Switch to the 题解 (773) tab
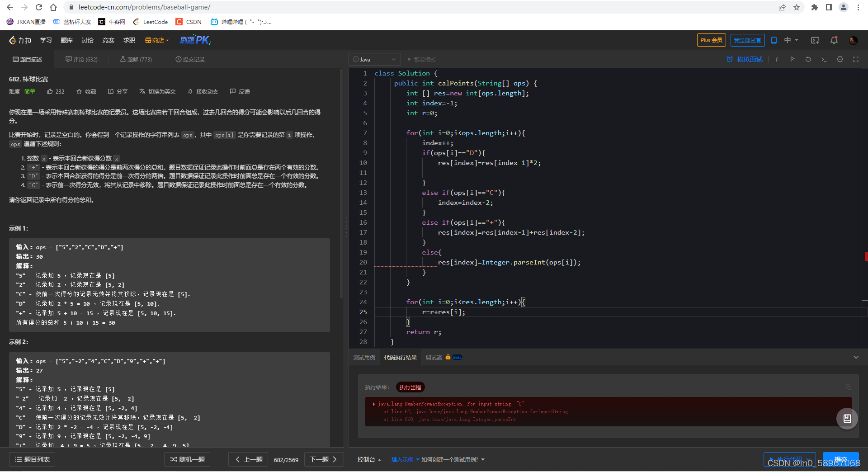868x472 pixels. click(x=136, y=59)
